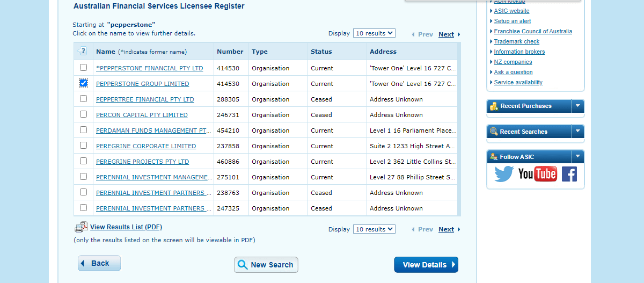Screen dimensions: 644x283
Task: Tick checkbox for PEPPERTREE FINANCIAL PTY LTD
Action: [x=83, y=99]
